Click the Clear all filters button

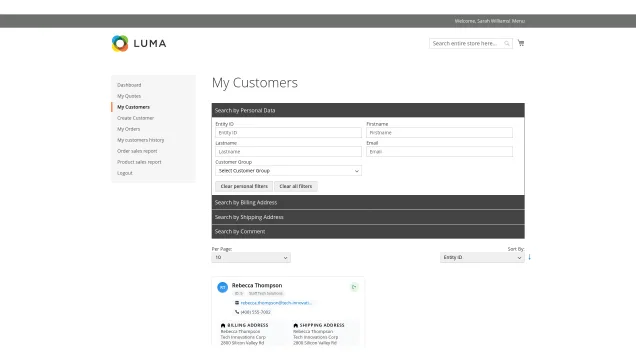[296, 187]
